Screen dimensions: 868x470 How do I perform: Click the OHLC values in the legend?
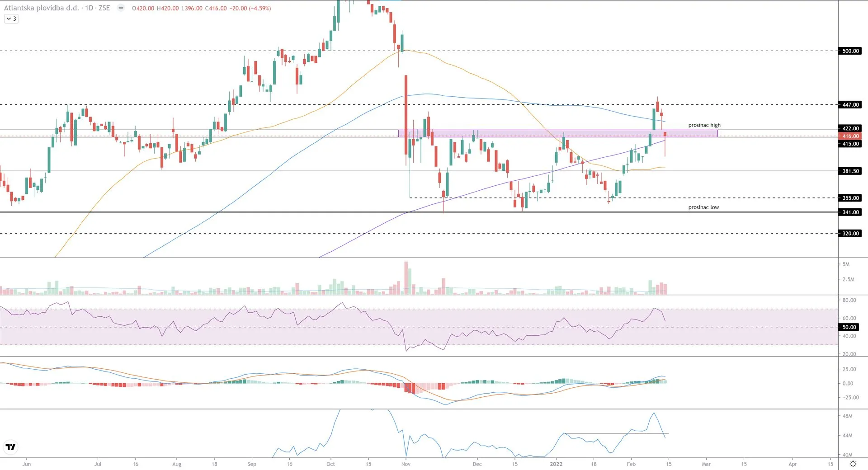201,8
